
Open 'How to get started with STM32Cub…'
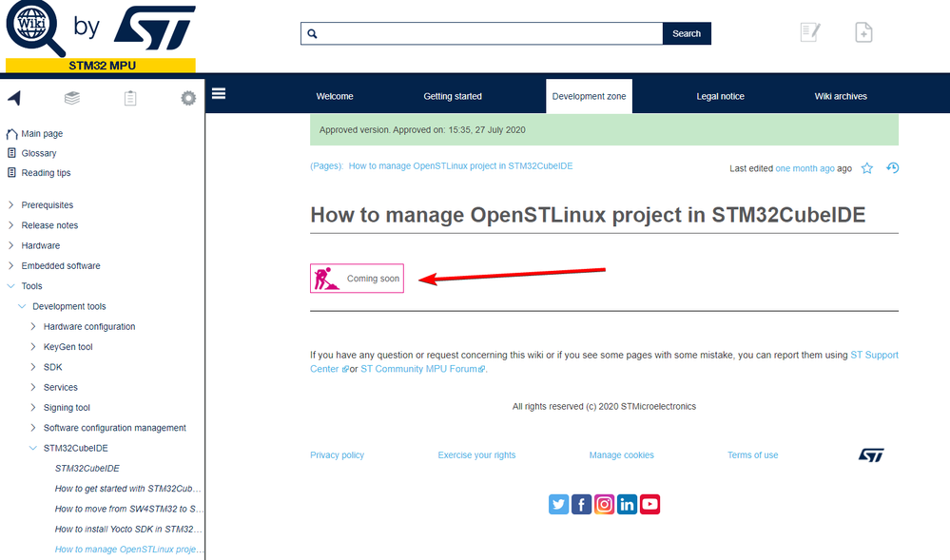tap(127, 489)
